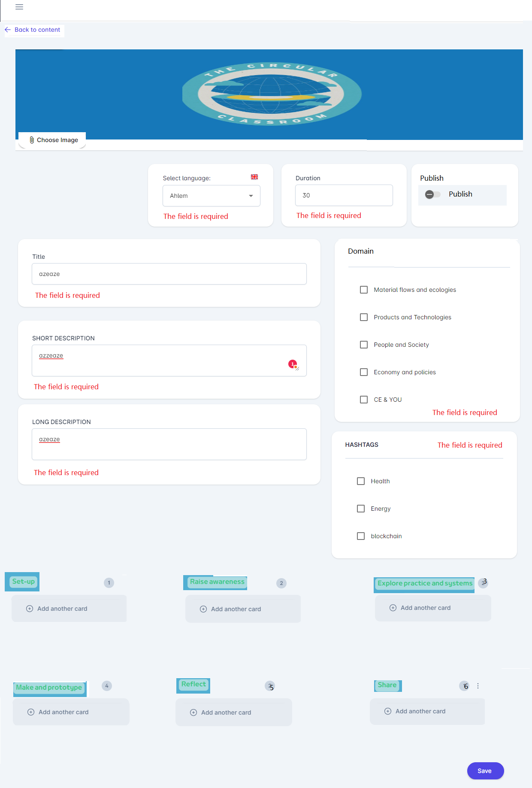The height and width of the screenshot is (788, 532).
Task: Select the Raise awareness column header
Action: (x=217, y=582)
